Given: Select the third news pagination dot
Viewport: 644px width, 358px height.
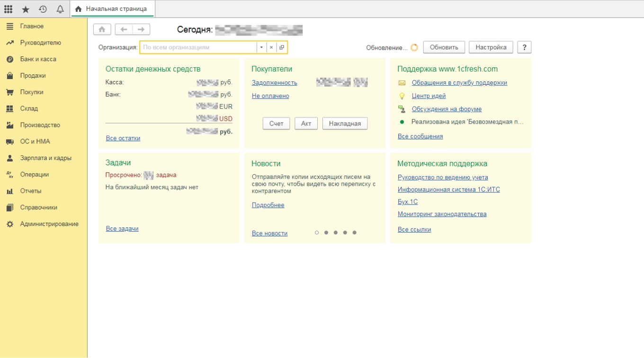Looking at the screenshot, I should coord(336,233).
